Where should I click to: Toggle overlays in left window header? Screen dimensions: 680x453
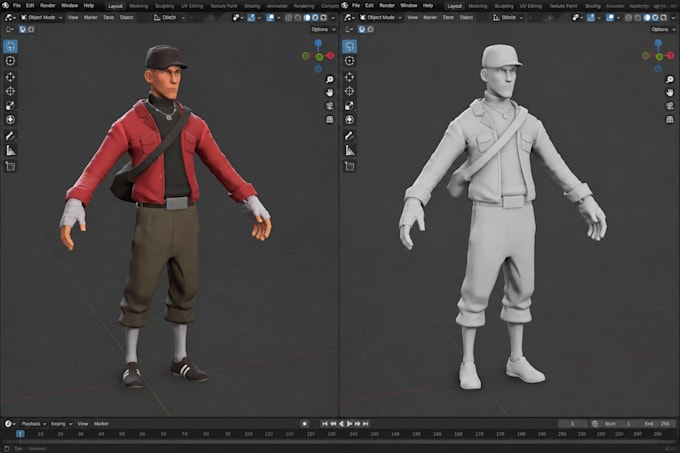pyautogui.click(x=270, y=18)
